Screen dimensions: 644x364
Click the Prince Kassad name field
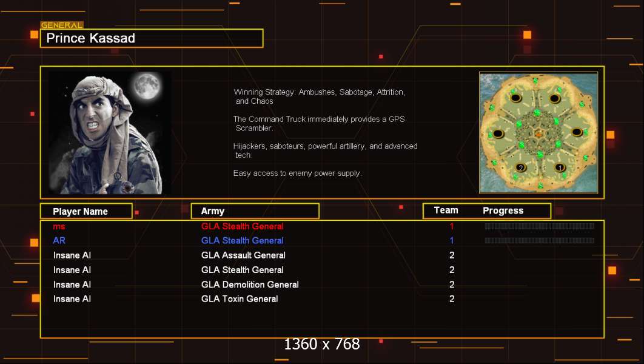[152, 38]
